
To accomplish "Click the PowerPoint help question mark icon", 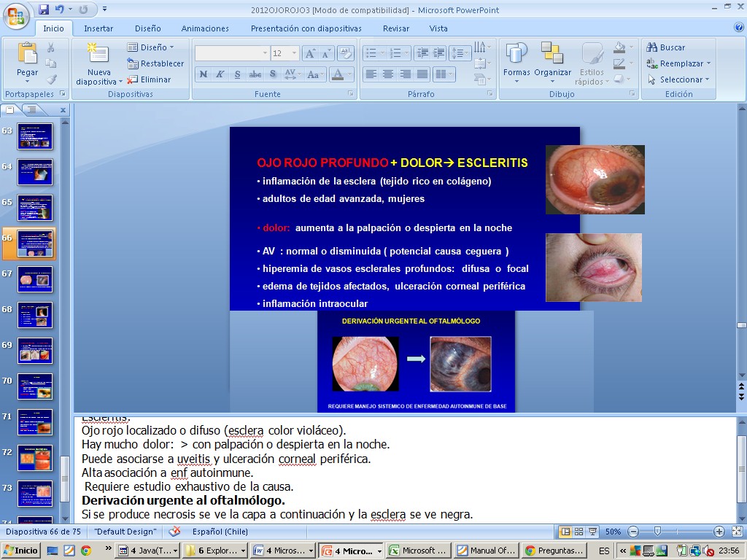I will coord(738,28).
